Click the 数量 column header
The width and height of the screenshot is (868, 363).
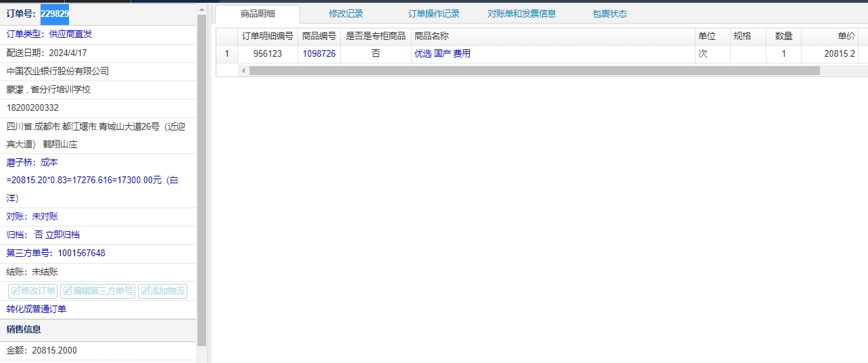tap(783, 36)
